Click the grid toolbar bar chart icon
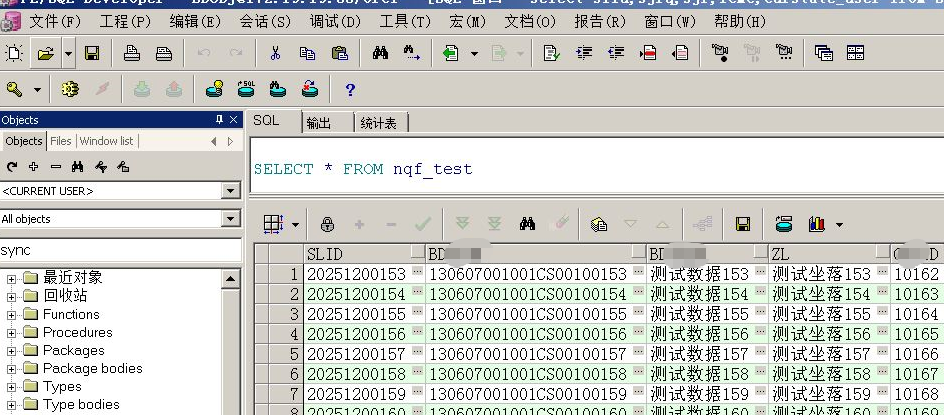This screenshot has width=944, height=415. click(x=816, y=225)
